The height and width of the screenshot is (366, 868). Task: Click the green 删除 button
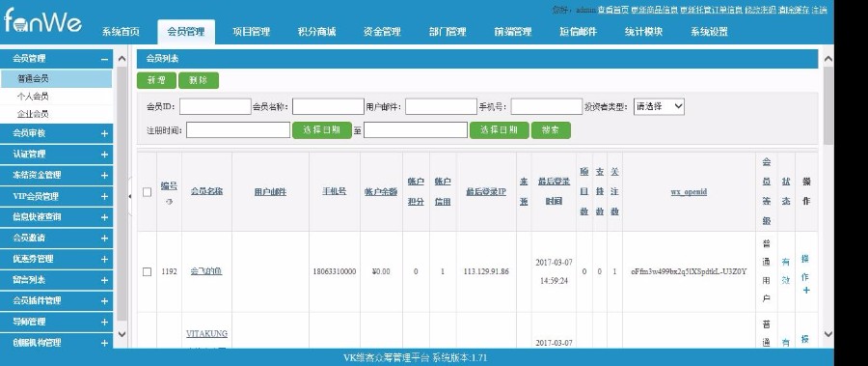click(198, 80)
